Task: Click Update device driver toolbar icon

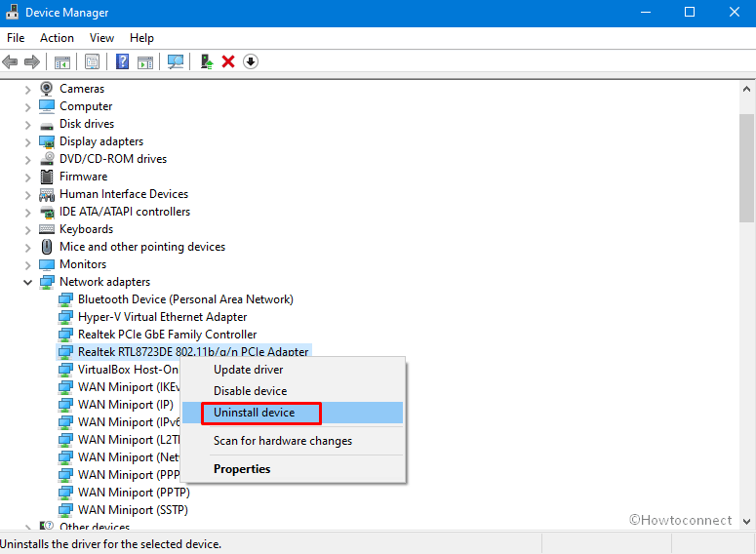Action: pyautogui.click(x=207, y=61)
